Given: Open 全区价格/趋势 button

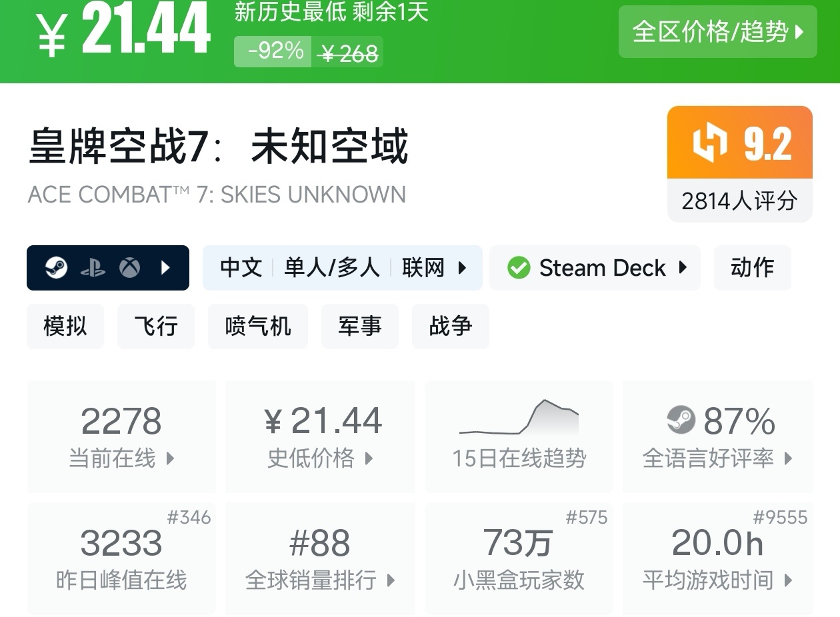Looking at the screenshot, I should [718, 31].
